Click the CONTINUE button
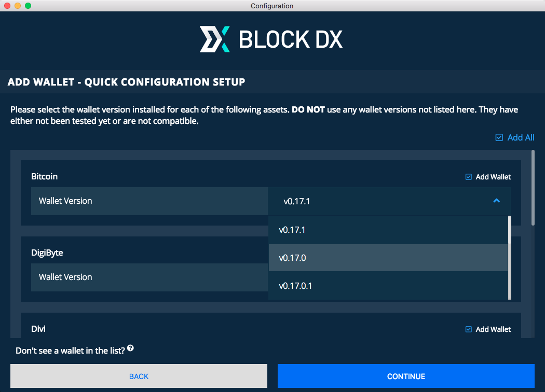Viewport: 545px width, 392px height. click(406, 376)
